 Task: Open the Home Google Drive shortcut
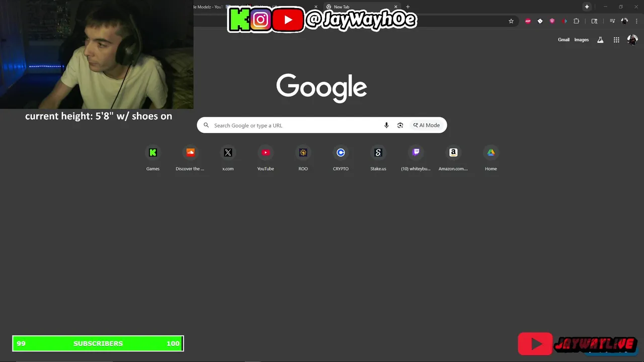click(x=491, y=158)
